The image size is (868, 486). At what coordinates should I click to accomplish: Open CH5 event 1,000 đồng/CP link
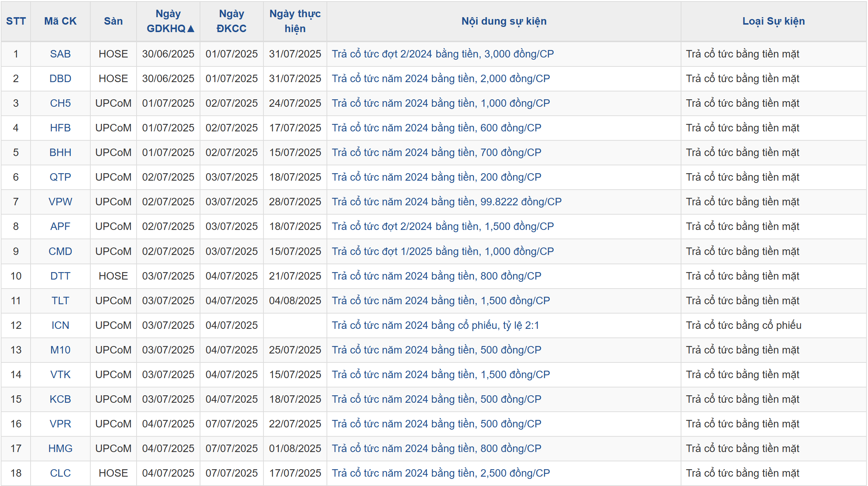(x=441, y=103)
